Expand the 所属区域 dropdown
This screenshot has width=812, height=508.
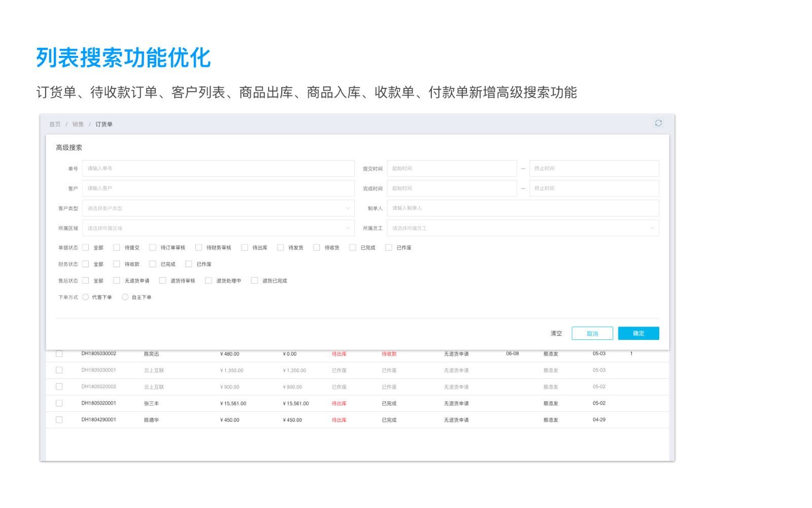tap(218, 228)
